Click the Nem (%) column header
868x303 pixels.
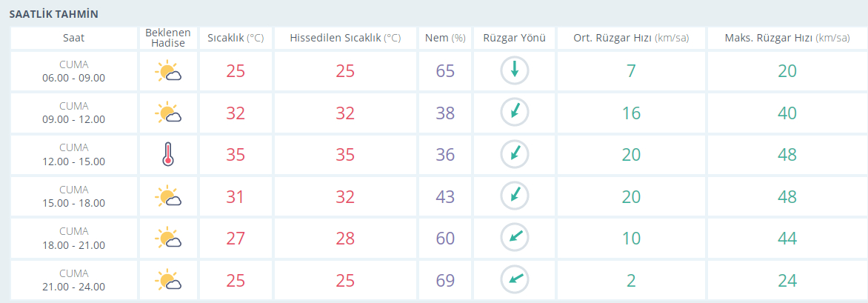click(445, 39)
